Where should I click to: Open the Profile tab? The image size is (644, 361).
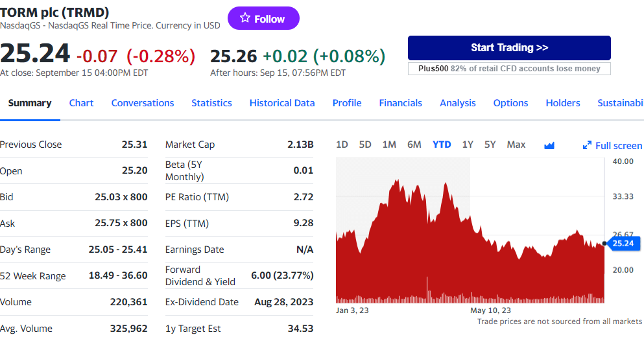[347, 103]
